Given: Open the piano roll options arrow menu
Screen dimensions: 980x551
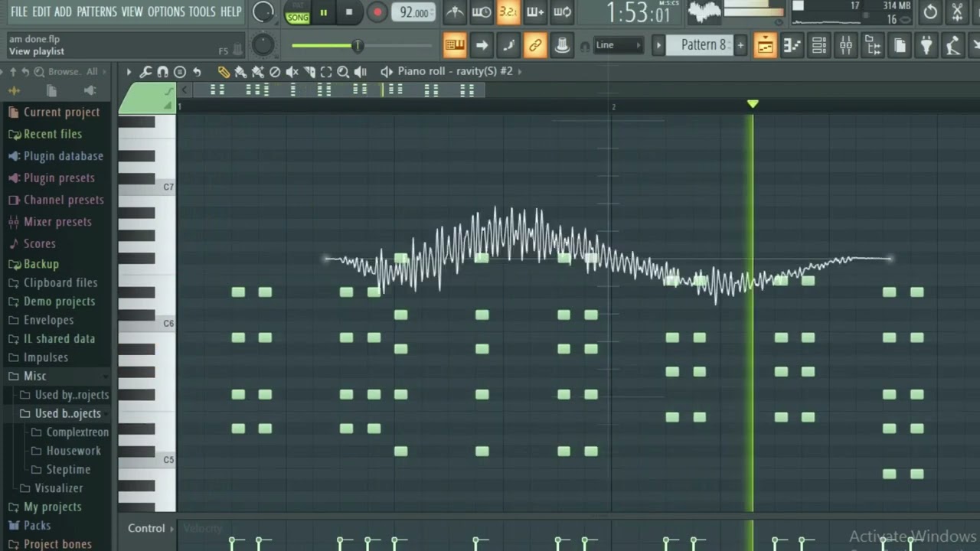Looking at the screenshot, I should [x=129, y=72].
